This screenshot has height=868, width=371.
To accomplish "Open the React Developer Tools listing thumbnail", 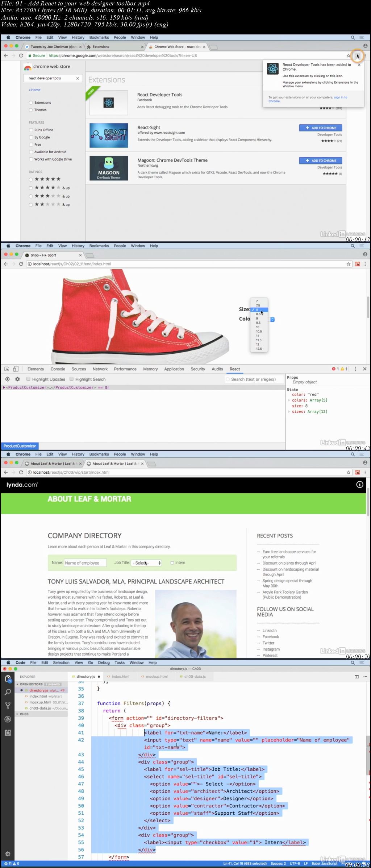I will click(x=109, y=103).
